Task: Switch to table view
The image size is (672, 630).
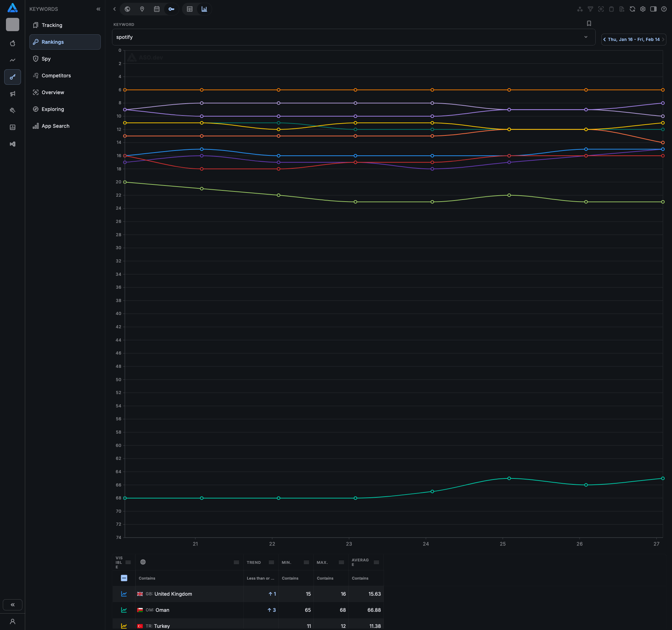Action: pos(190,9)
